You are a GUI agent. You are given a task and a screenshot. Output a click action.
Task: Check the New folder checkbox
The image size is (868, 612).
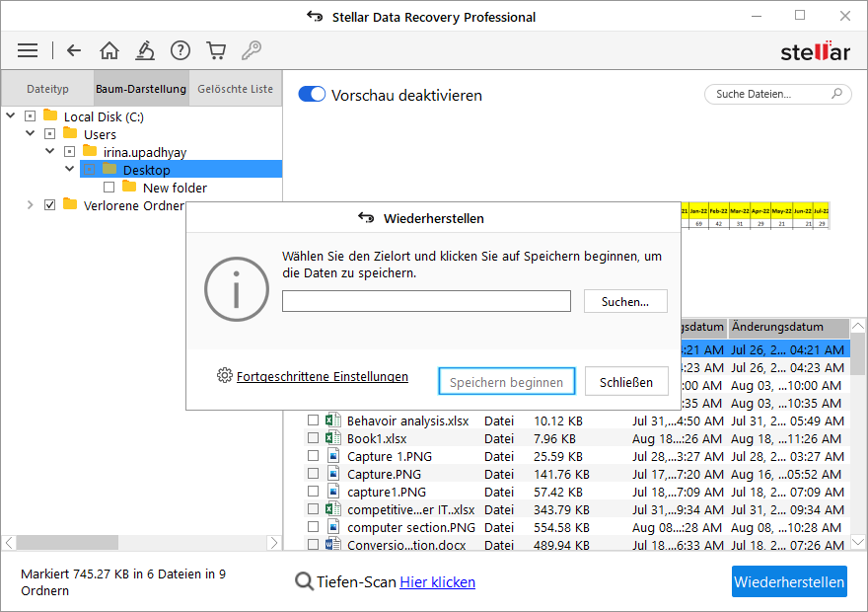click(x=109, y=187)
